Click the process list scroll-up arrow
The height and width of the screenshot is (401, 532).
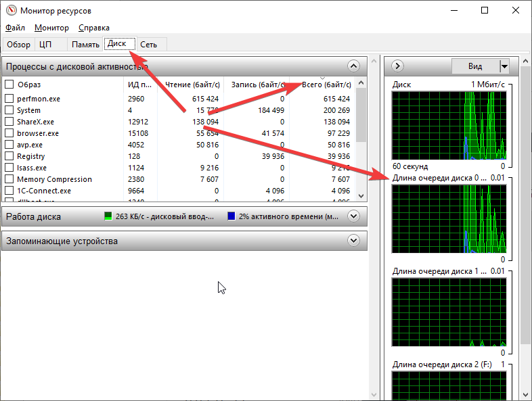361,82
